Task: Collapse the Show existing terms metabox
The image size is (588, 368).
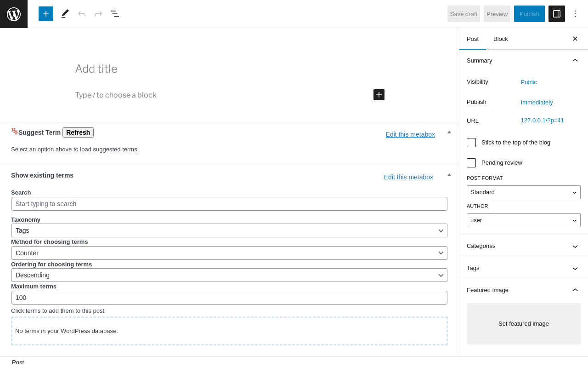Action: (449, 175)
